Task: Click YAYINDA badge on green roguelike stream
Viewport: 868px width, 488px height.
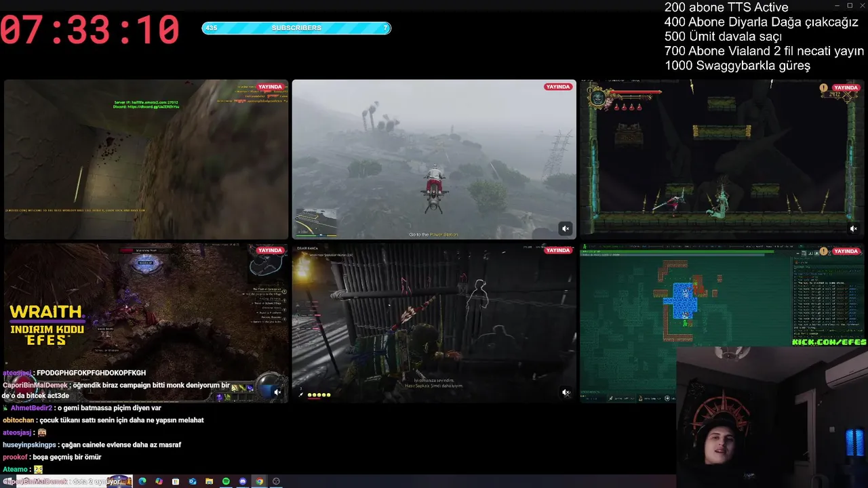Action: pos(846,251)
